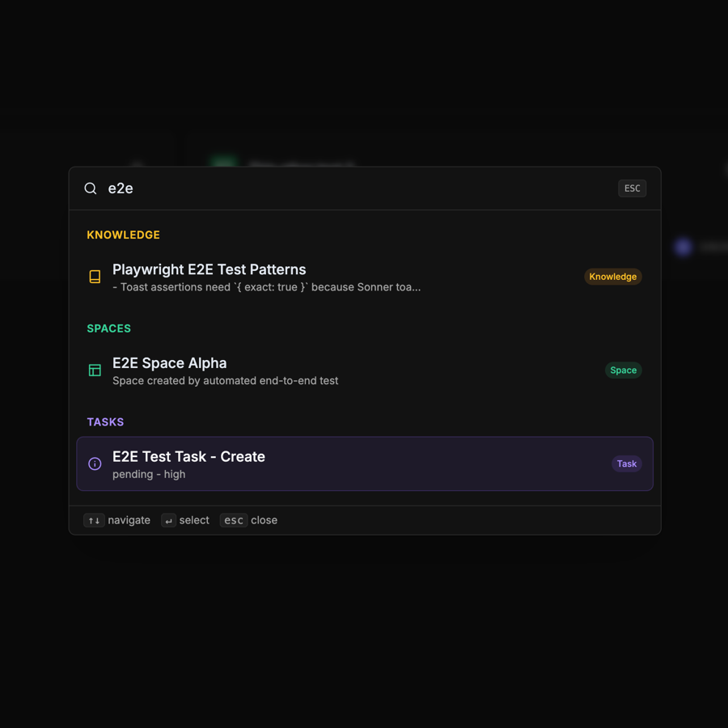
Task: Select E2E Test Task - Create result
Action: (365, 463)
